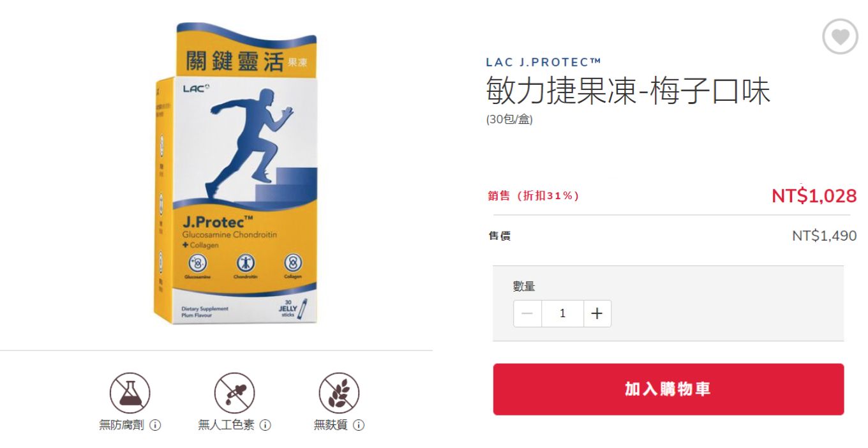Click the no artificial coloring dropper icon
This screenshot has width=868, height=448.
pyautogui.click(x=234, y=393)
